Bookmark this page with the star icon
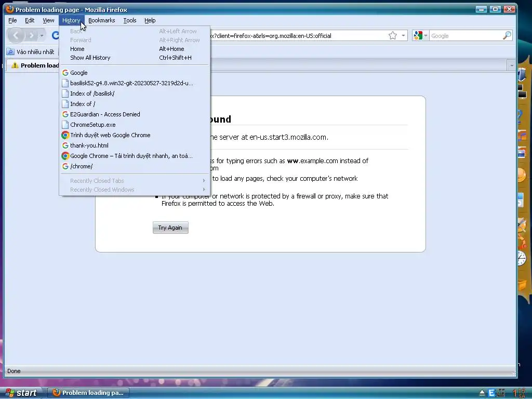This screenshot has height=399, width=532. [393, 36]
